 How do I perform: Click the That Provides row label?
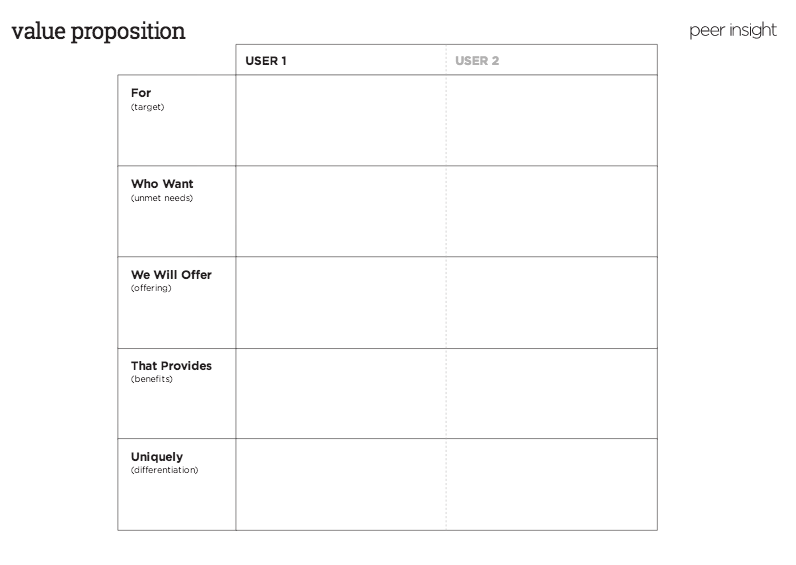(x=171, y=366)
